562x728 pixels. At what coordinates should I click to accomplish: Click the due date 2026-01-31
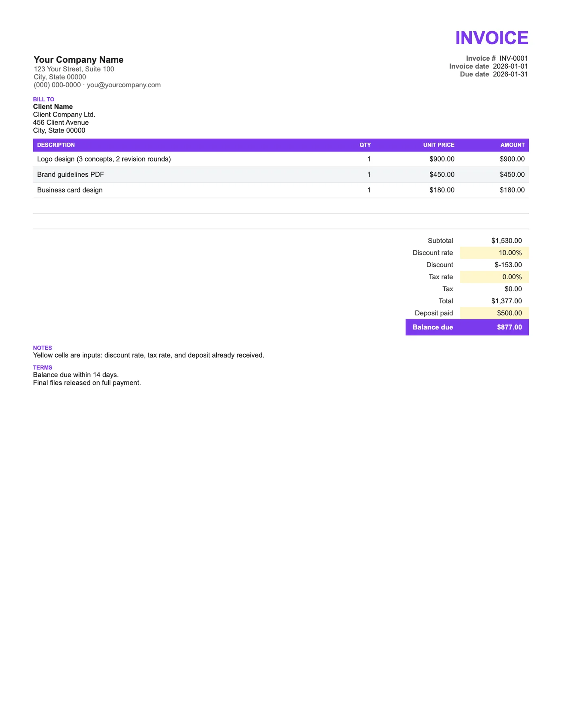point(510,74)
